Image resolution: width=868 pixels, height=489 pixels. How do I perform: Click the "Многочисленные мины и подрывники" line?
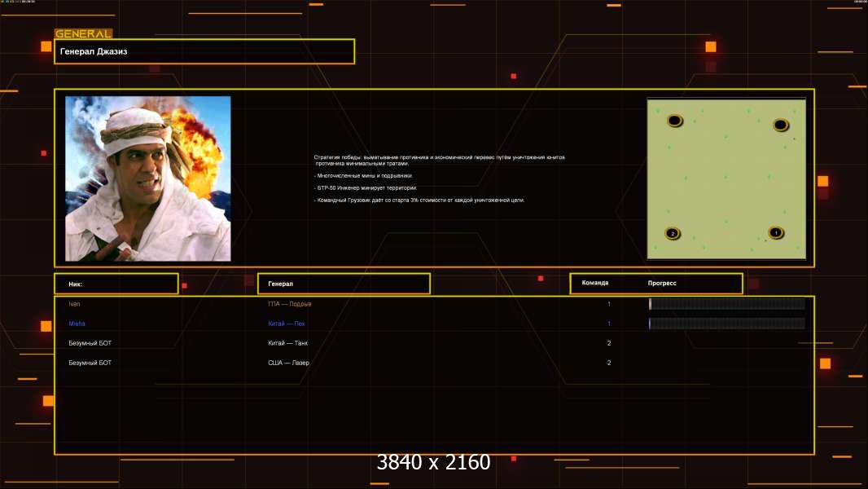363,175
